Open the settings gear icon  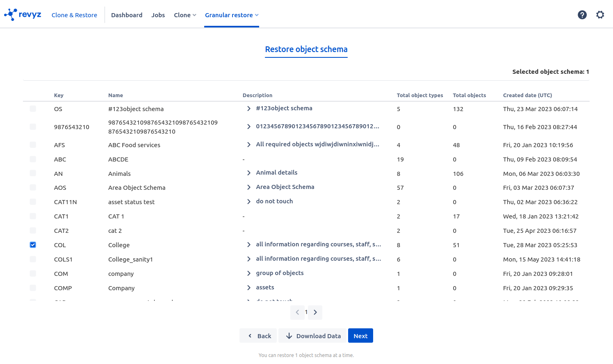pos(600,15)
